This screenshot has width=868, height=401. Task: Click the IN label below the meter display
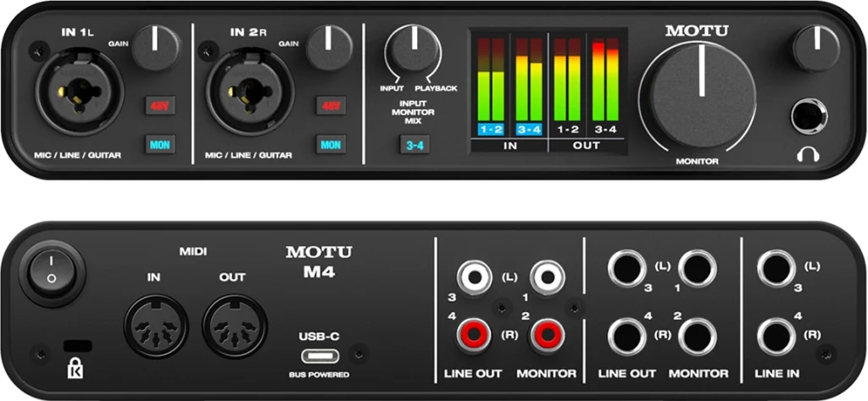[509, 146]
